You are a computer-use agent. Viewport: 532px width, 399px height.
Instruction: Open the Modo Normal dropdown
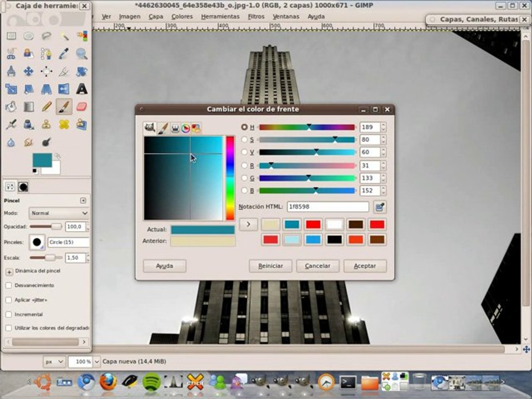tap(59, 213)
